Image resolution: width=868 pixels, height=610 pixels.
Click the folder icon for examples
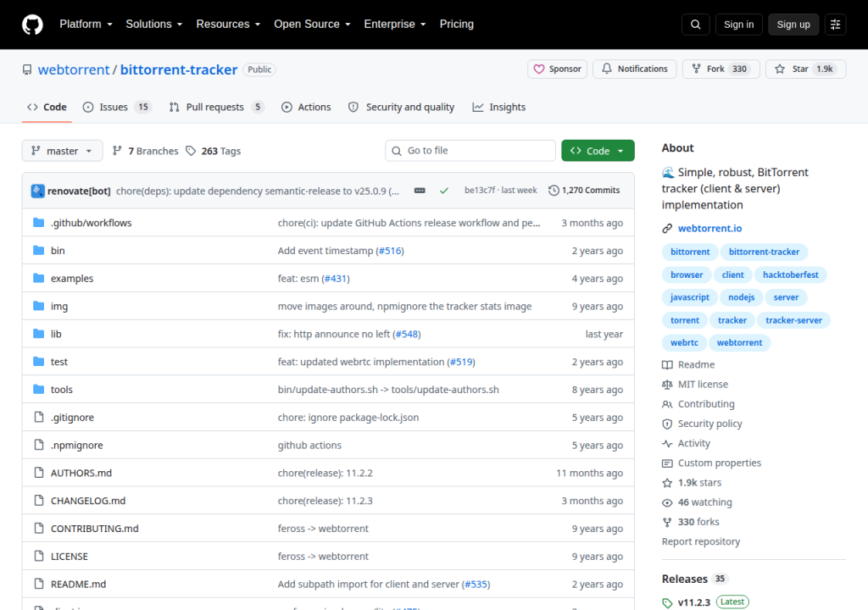tap(38, 278)
